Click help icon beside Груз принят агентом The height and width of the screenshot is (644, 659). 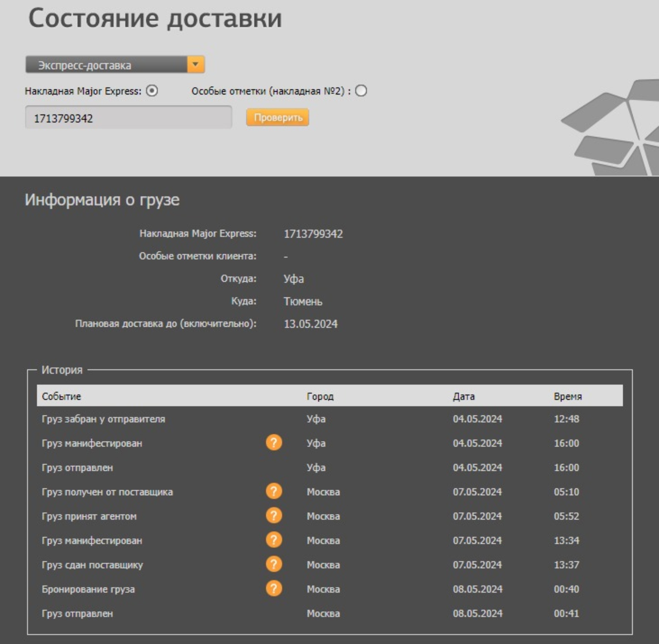(x=274, y=515)
